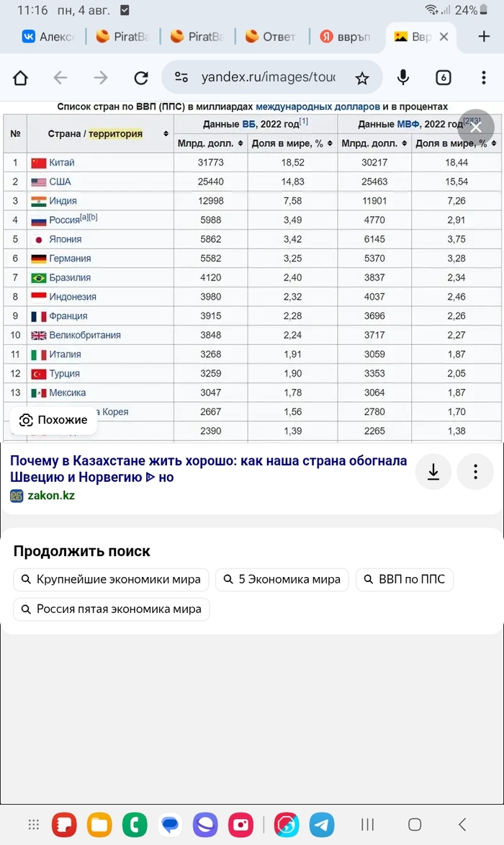The image size is (504, 845).
Task: Search suggestion Крупнейшие экономики мира
Action: (111, 579)
